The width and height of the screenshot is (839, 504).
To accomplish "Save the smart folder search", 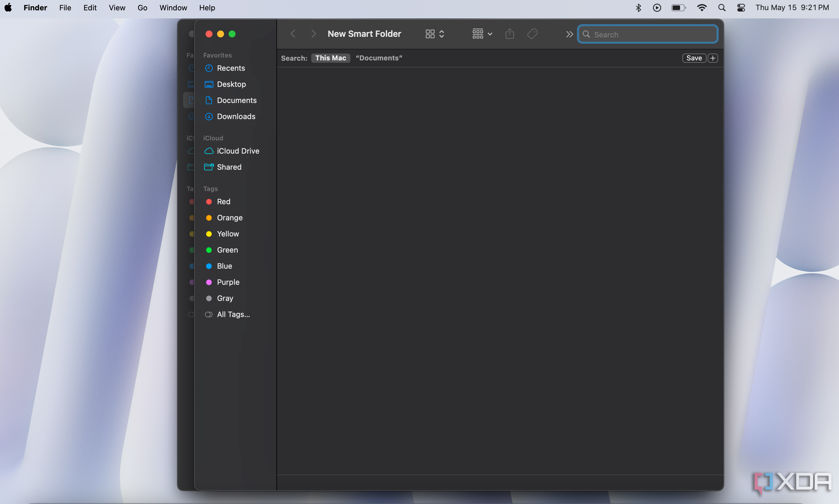I will 694,58.
